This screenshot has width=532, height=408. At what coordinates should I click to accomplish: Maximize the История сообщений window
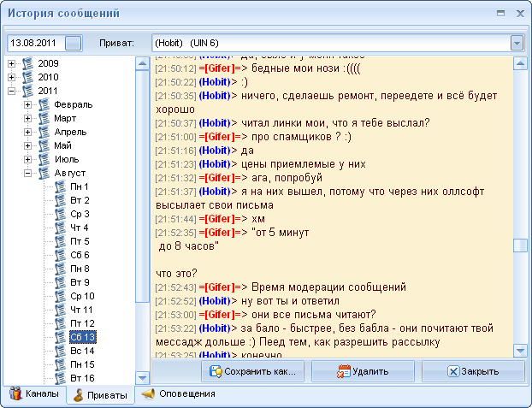click(x=501, y=13)
